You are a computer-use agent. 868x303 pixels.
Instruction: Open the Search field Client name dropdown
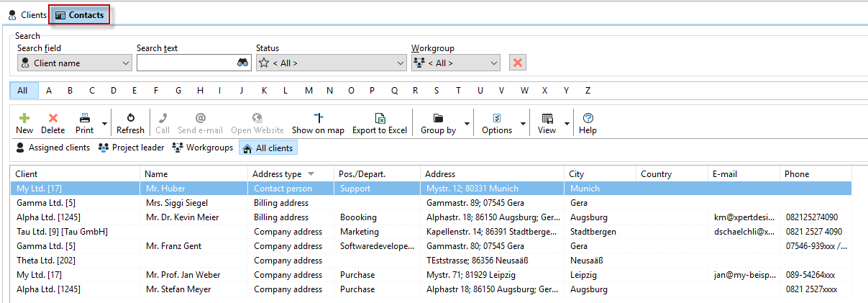coord(74,63)
